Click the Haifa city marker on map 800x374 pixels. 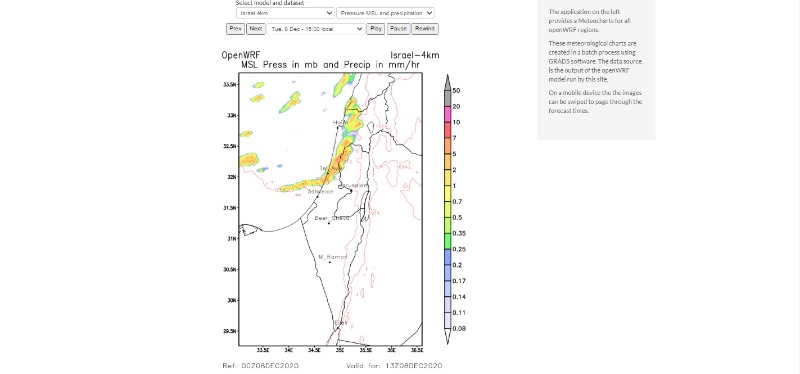338,126
